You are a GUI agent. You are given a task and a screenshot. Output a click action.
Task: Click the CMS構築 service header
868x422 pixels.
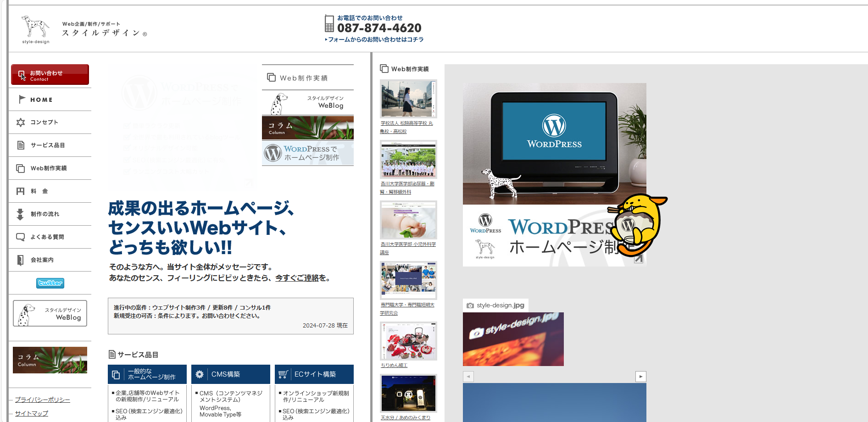231,374
